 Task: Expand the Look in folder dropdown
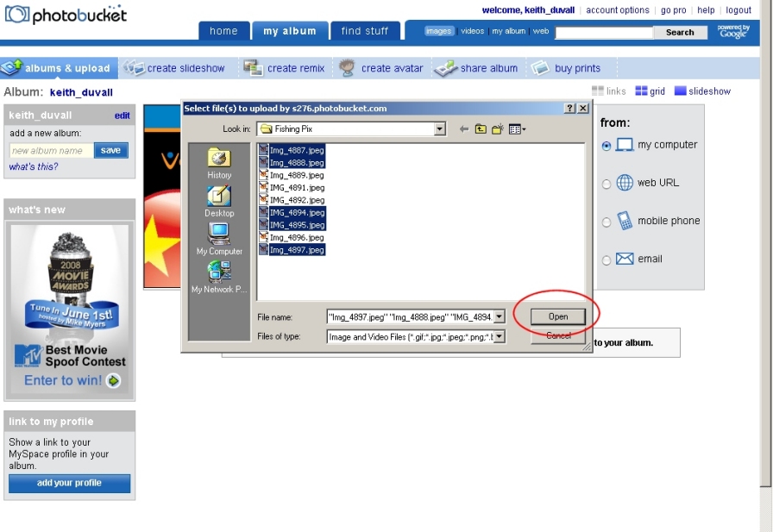440,129
